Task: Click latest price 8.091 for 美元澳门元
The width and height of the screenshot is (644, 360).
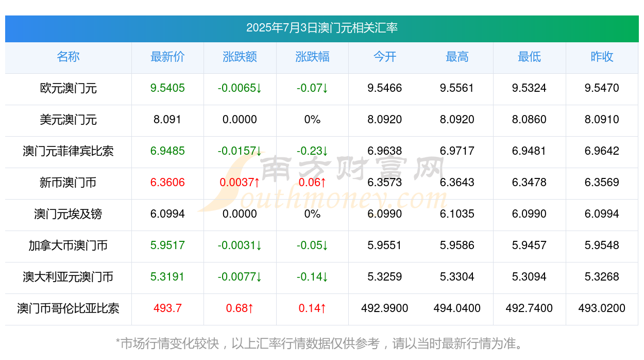Action: click(167, 120)
